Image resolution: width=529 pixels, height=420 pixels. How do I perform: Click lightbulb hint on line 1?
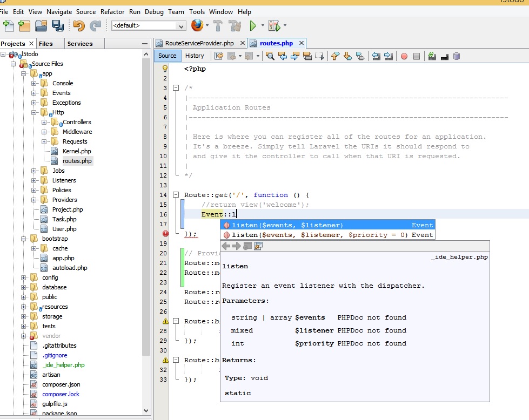pyautogui.click(x=165, y=69)
